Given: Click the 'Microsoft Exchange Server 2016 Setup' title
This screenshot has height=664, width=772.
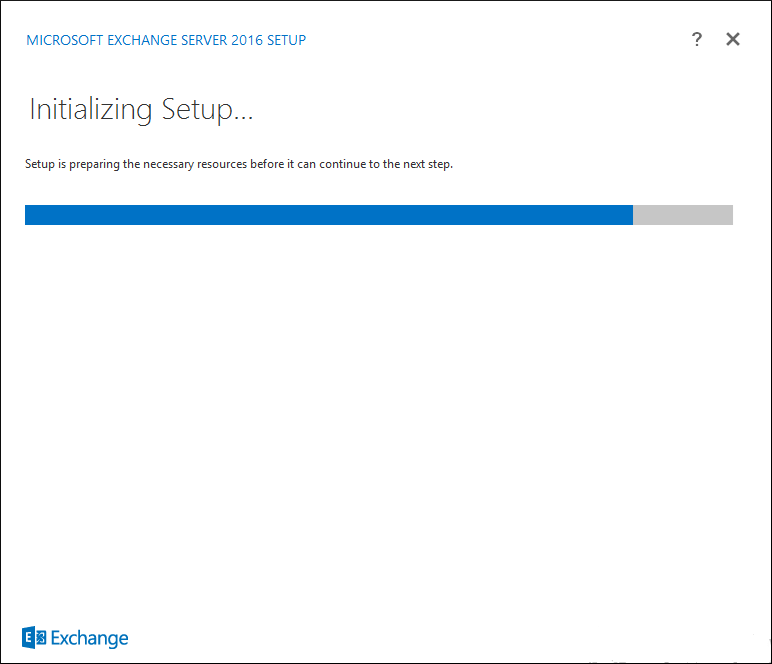Looking at the screenshot, I should (166, 40).
